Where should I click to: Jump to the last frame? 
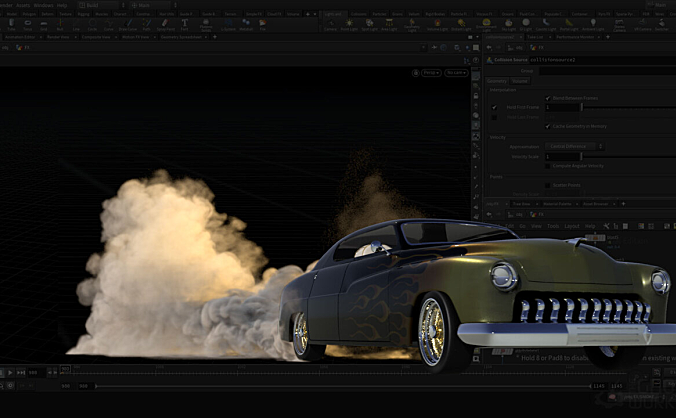21,372
